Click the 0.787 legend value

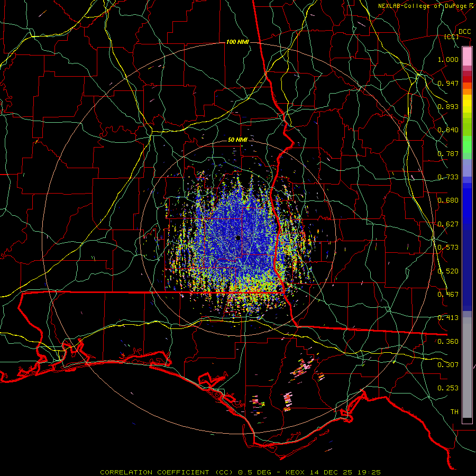click(x=448, y=153)
